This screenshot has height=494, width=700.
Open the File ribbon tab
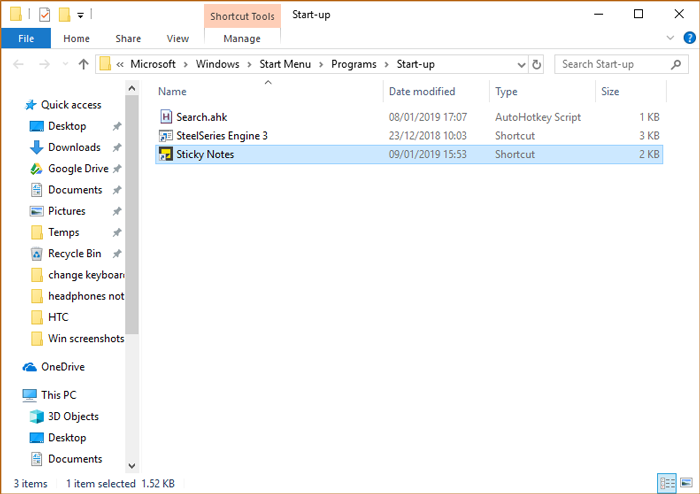(26, 38)
